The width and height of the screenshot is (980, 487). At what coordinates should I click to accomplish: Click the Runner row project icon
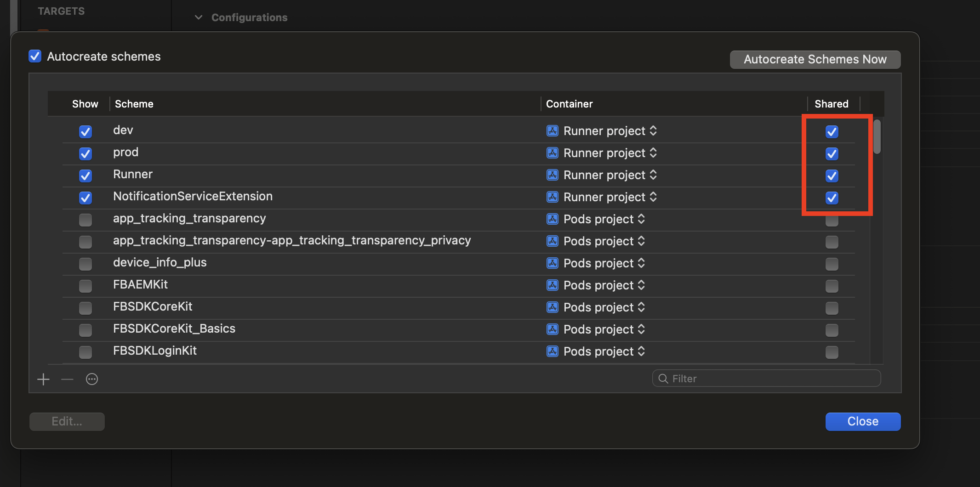552,175
